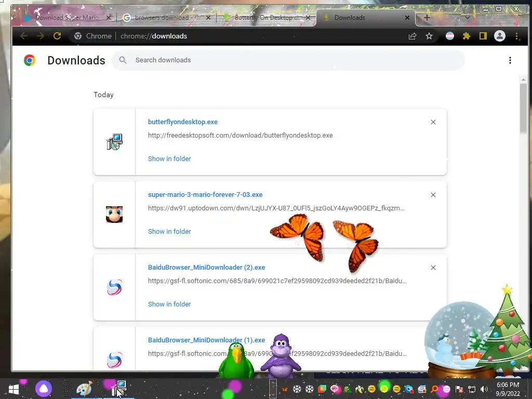Open the Paint palette taskbar icon
532x399 pixels.
(84, 389)
